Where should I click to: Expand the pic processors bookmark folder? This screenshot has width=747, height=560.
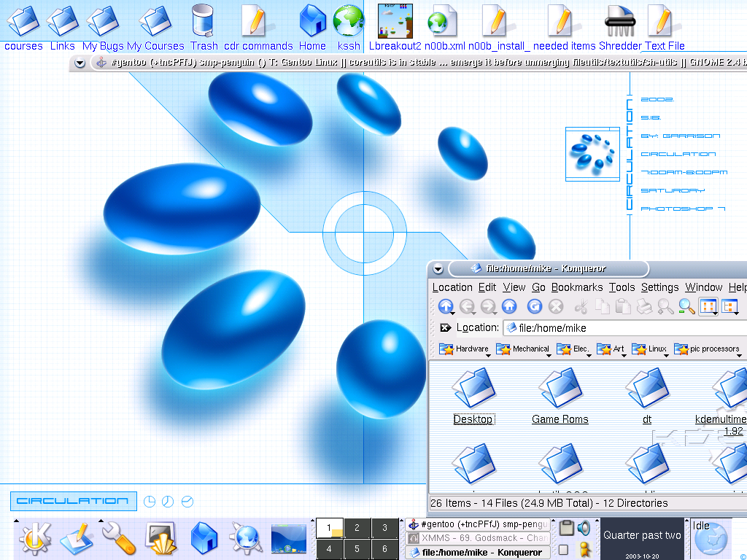click(x=708, y=349)
